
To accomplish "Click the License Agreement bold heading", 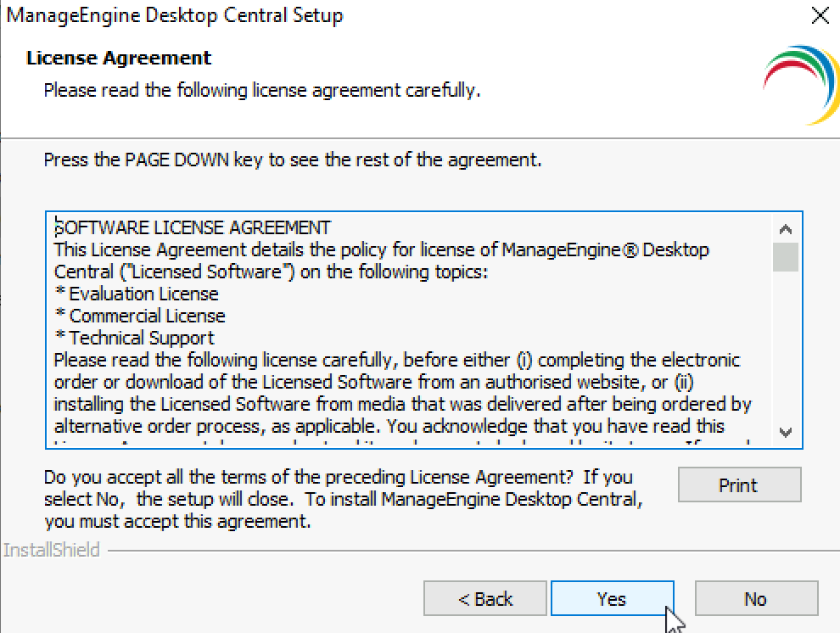I will [x=119, y=58].
